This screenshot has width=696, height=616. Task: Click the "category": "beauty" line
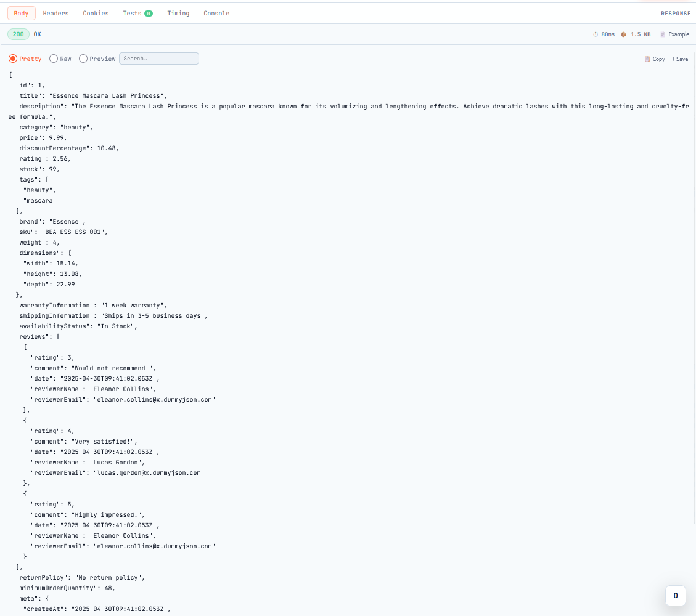[x=55, y=128]
